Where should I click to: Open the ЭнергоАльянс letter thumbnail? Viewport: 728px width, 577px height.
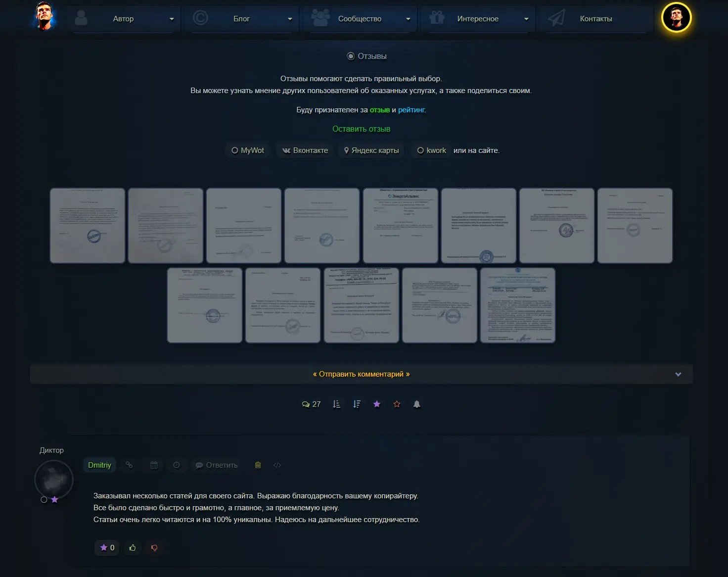(401, 226)
